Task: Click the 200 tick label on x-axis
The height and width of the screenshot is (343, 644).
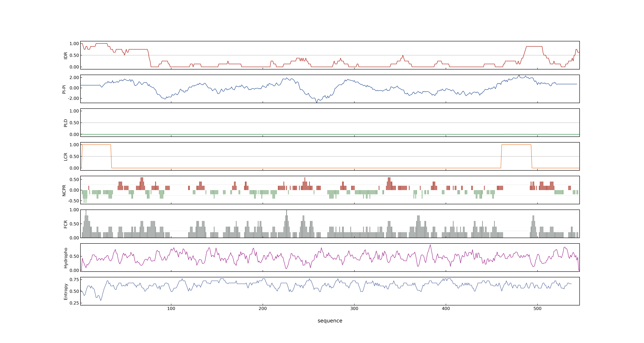Action: point(263,309)
